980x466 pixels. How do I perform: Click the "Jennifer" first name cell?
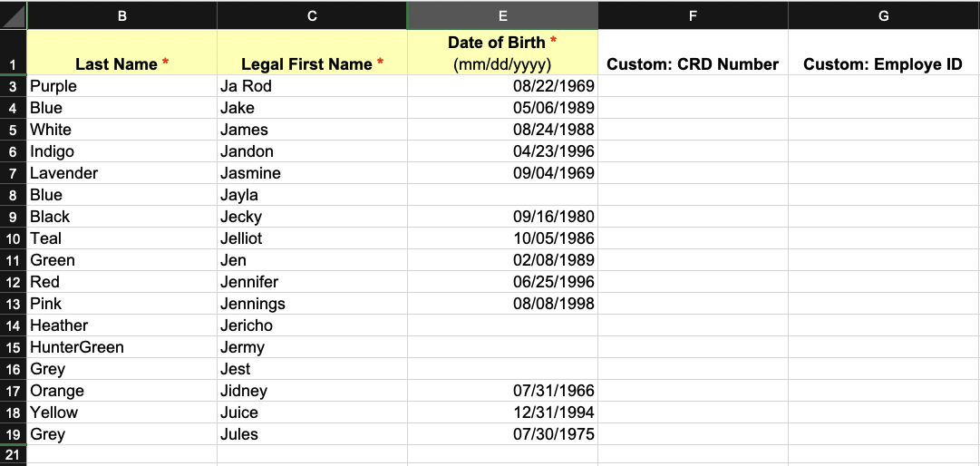312,282
